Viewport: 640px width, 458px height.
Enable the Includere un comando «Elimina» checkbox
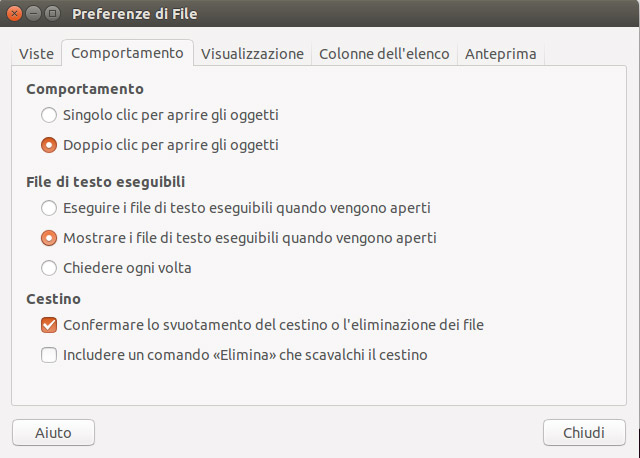click(x=49, y=354)
